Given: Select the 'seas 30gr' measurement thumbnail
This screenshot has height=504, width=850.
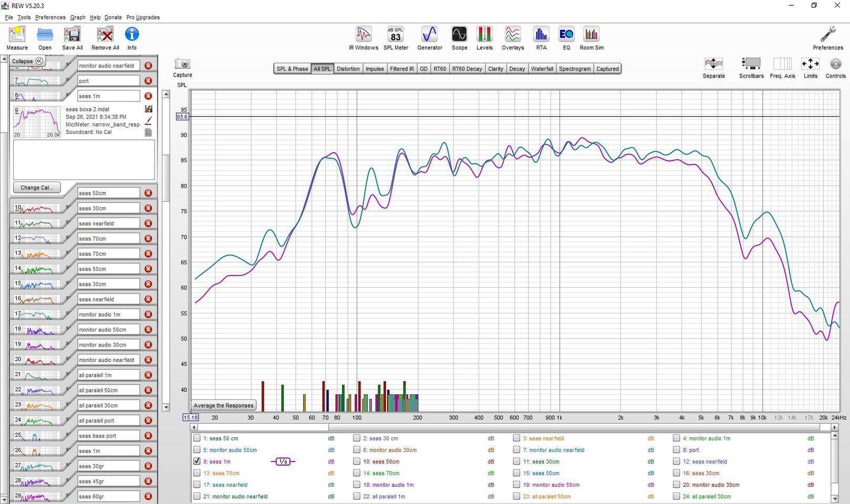Looking at the screenshot, I should (37, 466).
